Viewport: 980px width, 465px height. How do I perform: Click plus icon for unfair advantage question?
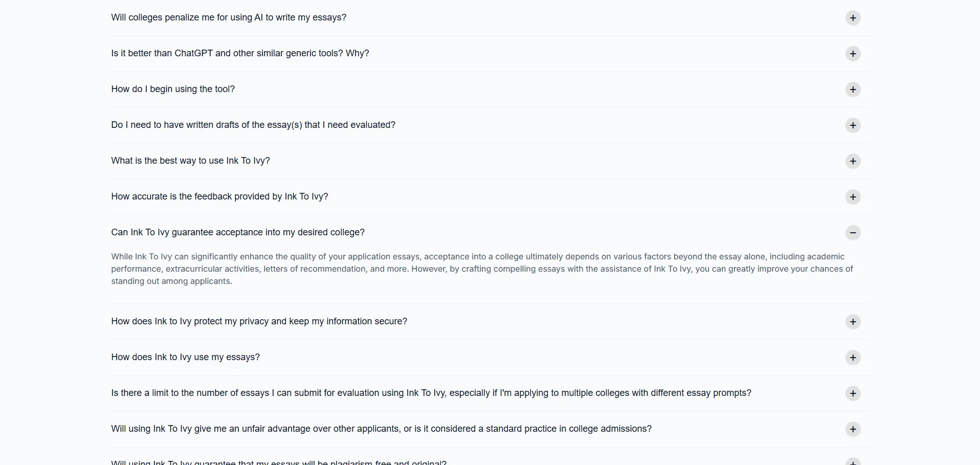click(853, 429)
